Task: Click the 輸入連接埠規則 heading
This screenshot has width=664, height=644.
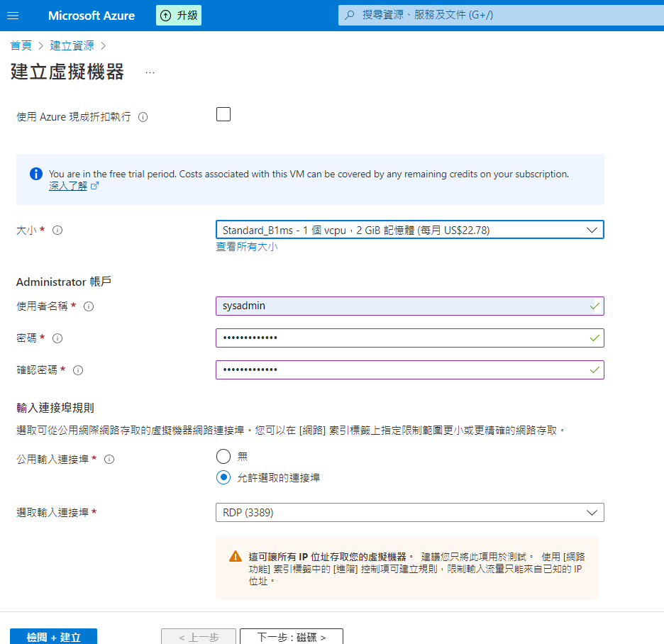Action: (55, 408)
